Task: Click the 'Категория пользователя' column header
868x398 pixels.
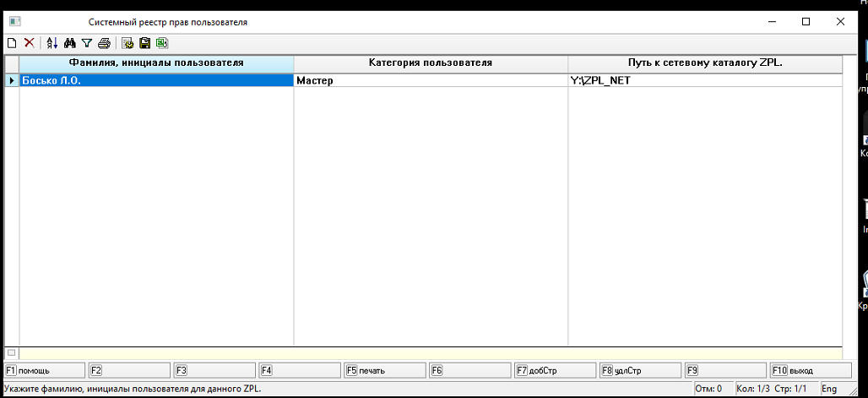Action: point(431,63)
